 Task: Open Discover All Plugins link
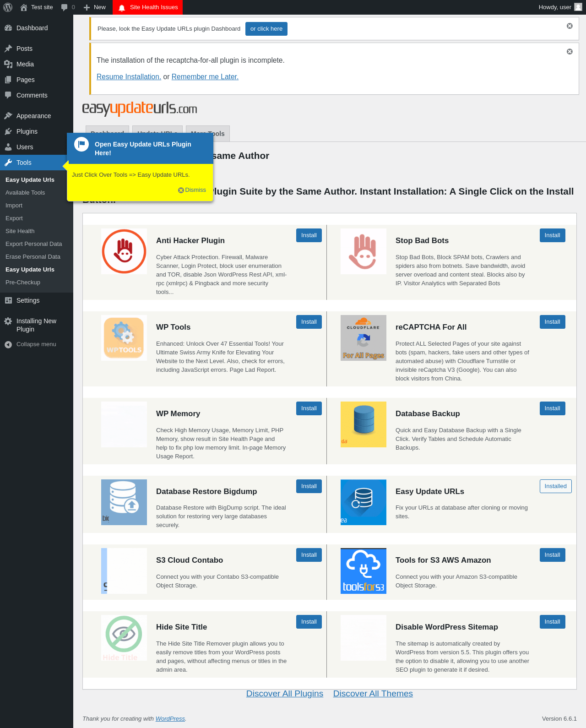point(285,694)
